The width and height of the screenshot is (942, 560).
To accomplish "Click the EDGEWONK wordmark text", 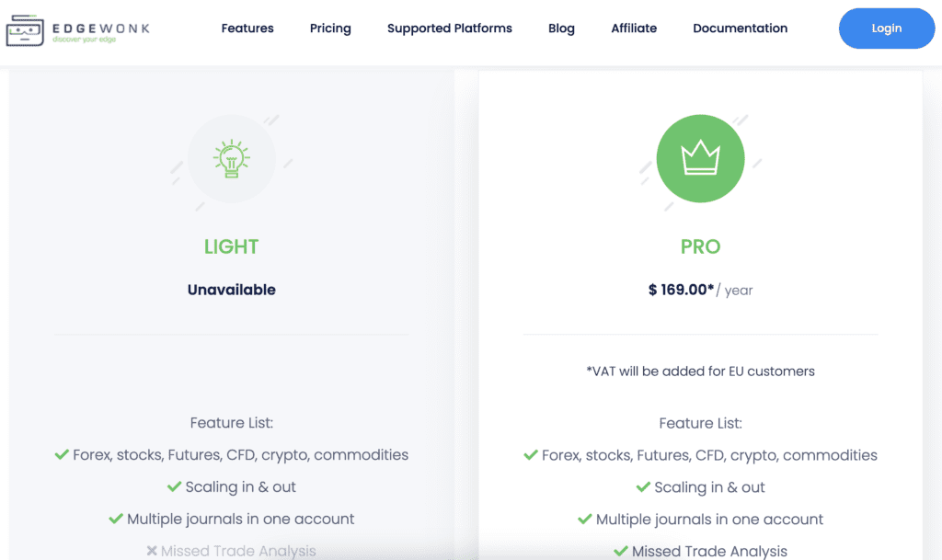I will coord(101,29).
